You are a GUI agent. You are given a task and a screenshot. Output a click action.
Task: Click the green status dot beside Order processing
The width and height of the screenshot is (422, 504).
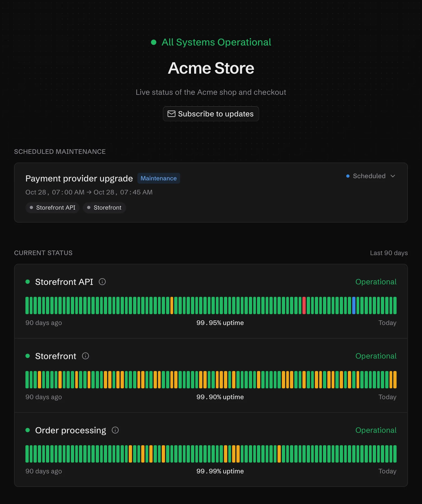pyautogui.click(x=28, y=430)
